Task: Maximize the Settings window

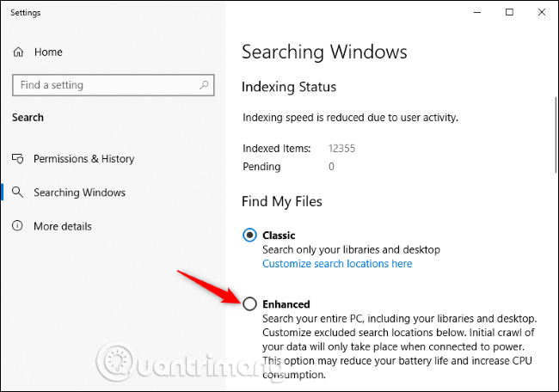Action: click(x=509, y=12)
